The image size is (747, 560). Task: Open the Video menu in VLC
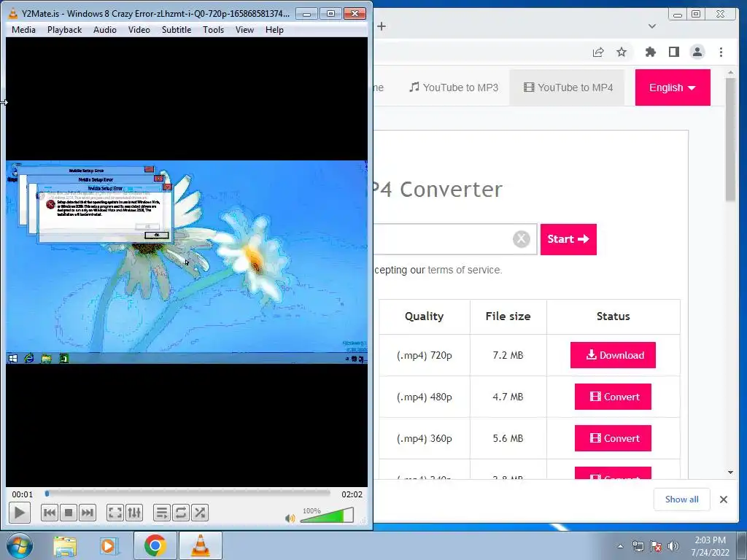(139, 29)
